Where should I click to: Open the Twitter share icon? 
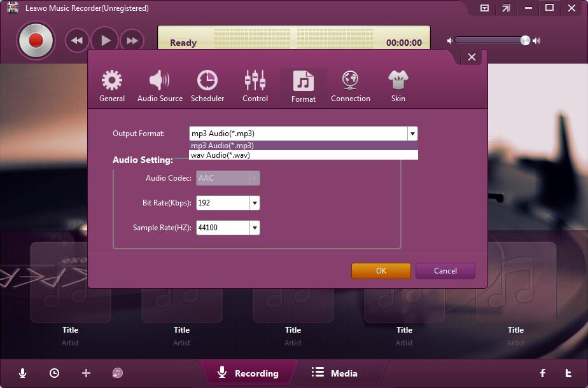click(x=568, y=373)
